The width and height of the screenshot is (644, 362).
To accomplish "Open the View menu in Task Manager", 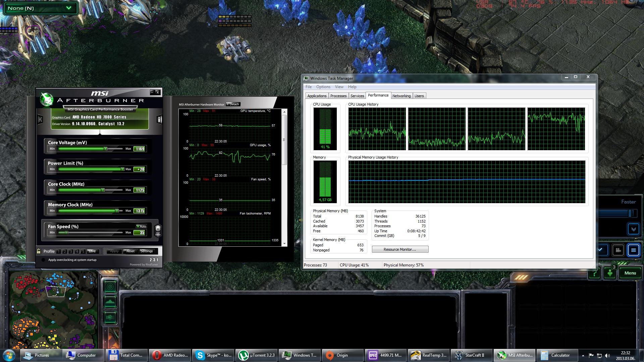I will pyautogui.click(x=339, y=87).
